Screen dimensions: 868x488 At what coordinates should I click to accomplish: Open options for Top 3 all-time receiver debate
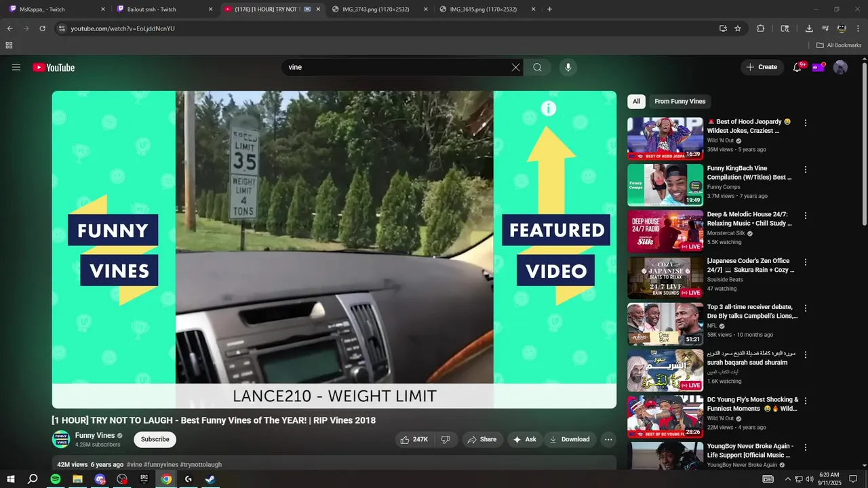click(806, 308)
